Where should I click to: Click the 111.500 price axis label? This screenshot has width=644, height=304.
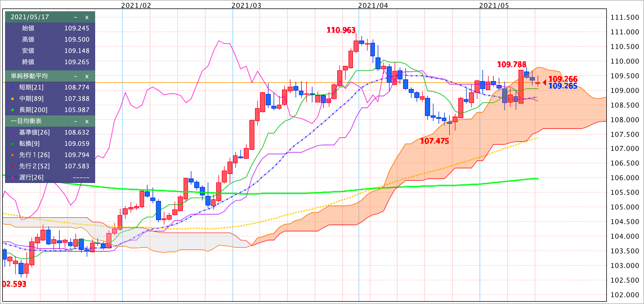(x=624, y=17)
